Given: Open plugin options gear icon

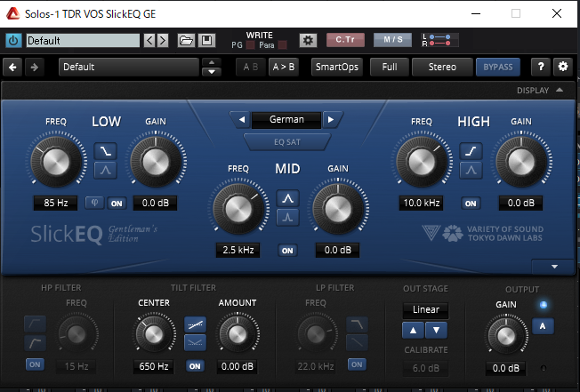Looking at the screenshot, I should point(563,67).
